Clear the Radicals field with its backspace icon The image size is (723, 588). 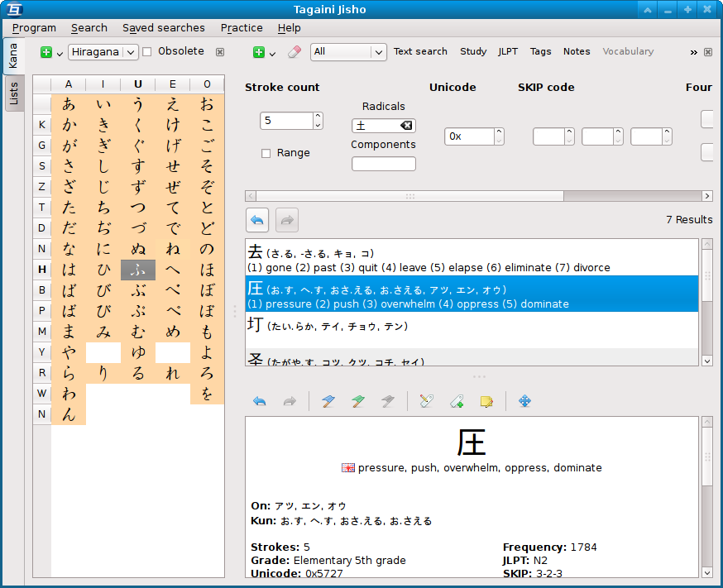(406, 126)
